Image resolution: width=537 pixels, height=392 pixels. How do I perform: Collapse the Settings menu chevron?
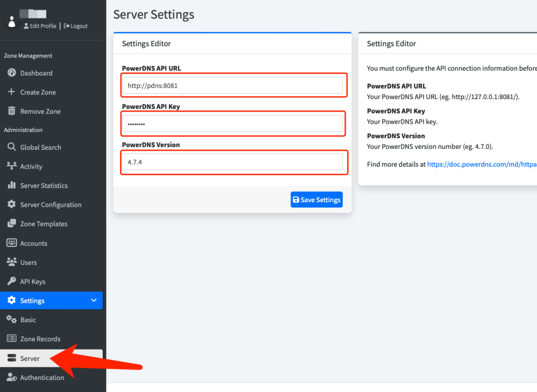tap(94, 300)
